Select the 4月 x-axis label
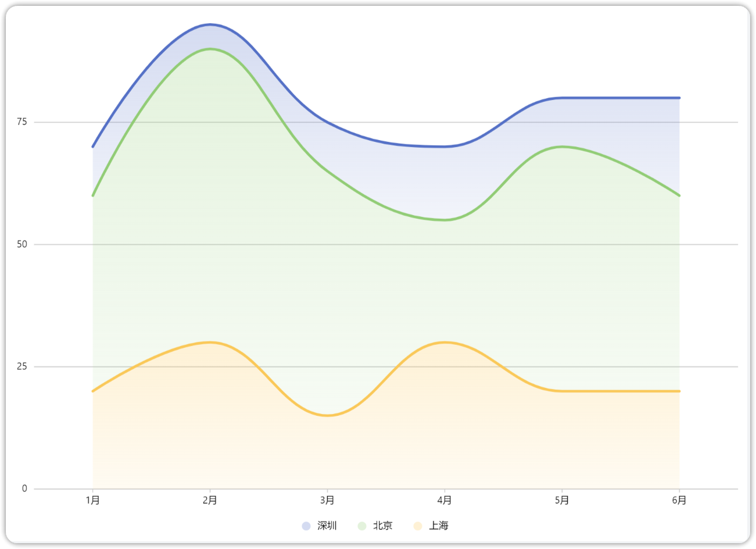The height and width of the screenshot is (549, 756). tap(445, 500)
